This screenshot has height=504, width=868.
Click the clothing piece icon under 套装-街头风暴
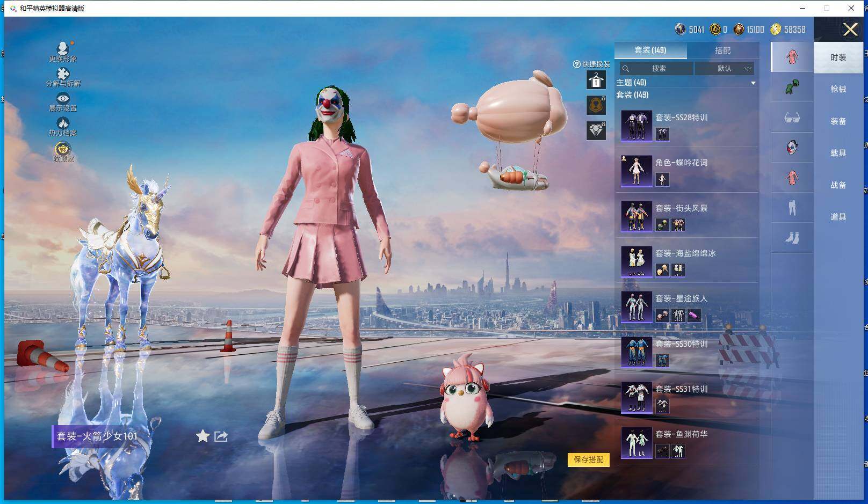(x=678, y=225)
